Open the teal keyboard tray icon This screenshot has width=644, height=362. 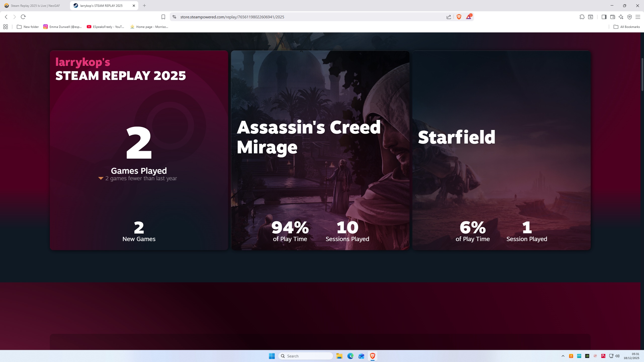pos(579,356)
